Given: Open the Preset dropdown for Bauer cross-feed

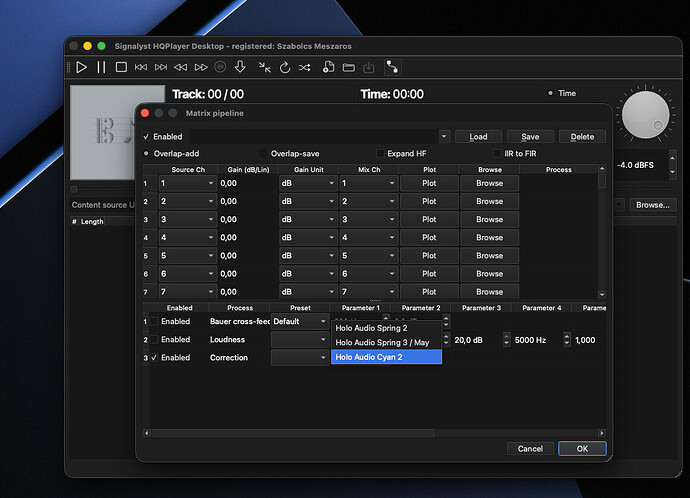Looking at the screenshot, I should pyautogui.click(x=299, y=322).
